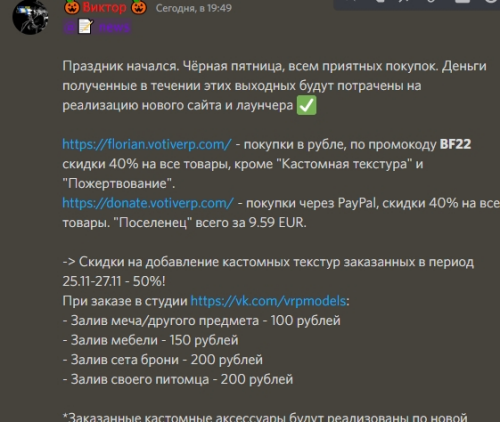Click the message timestamp Сегодня, в 19:49
This screenshot has width=500, height=422.
pyautogui.click(x=194, y=8)
